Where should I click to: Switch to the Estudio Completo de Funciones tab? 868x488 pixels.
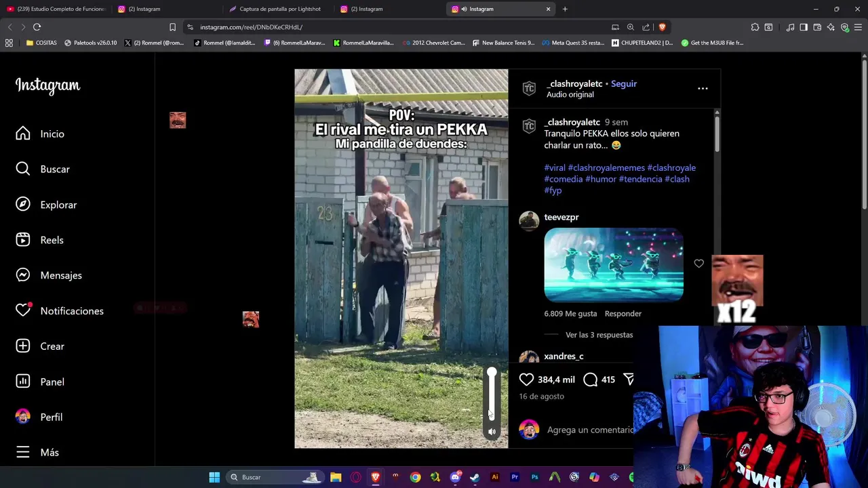[56, 9]
